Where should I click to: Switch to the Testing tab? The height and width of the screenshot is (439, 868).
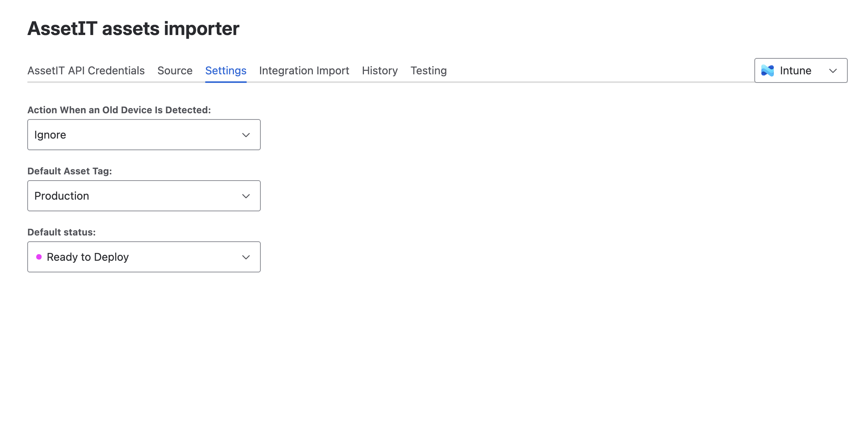[428, 70]
